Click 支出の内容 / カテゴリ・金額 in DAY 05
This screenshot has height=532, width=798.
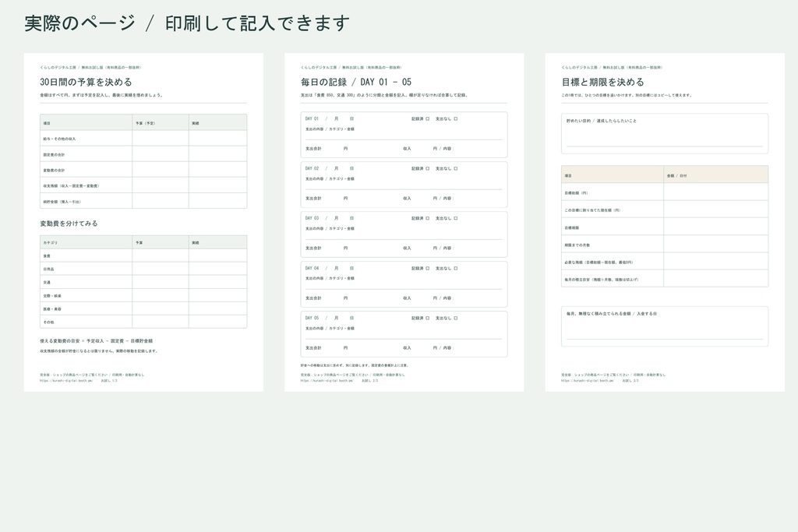pyautogui.click(x=330, y=329)
